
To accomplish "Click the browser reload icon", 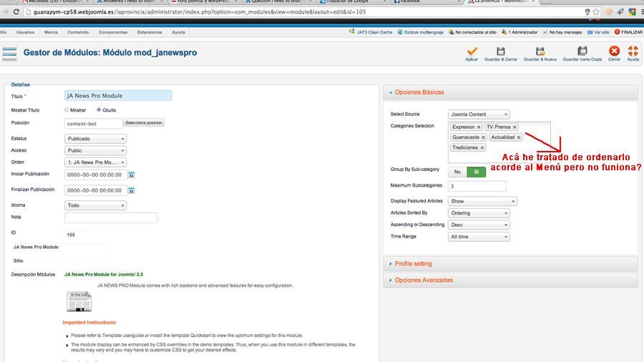I will point(16,12).
